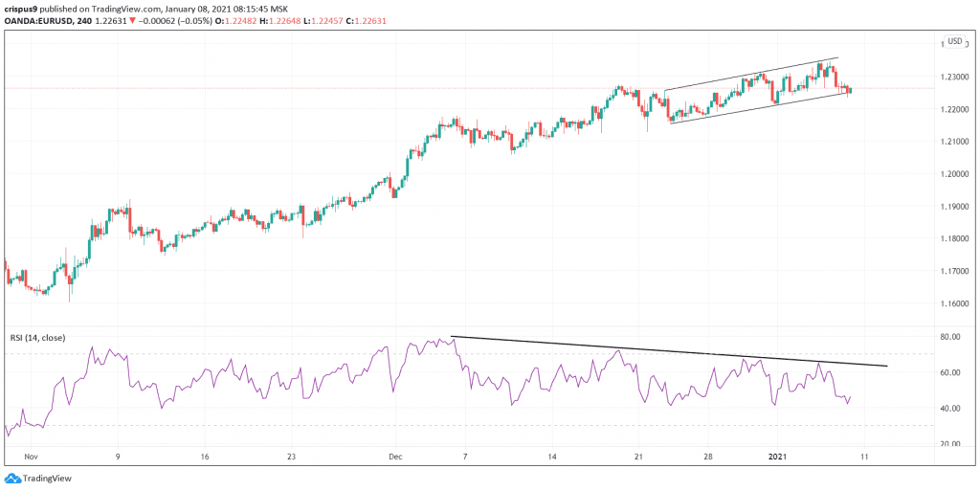Click the OANDA:EURUSD symbol title
980x491 pixels.
click(x=37, y=20)
